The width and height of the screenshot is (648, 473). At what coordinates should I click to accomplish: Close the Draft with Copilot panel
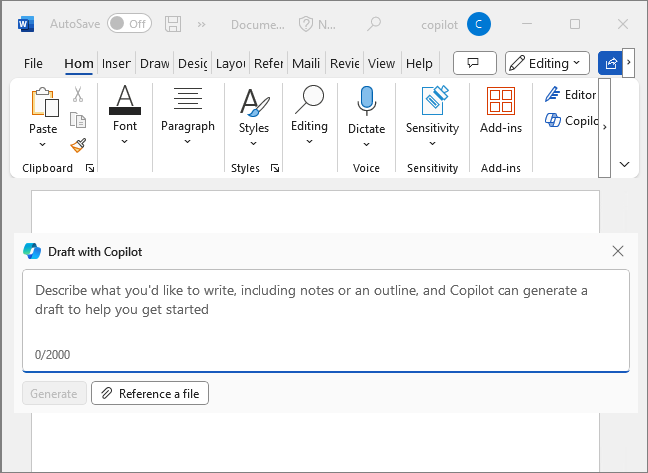point(618,251)
